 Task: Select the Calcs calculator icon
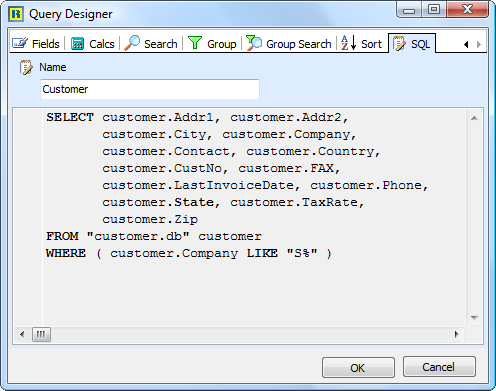(77, 44)
